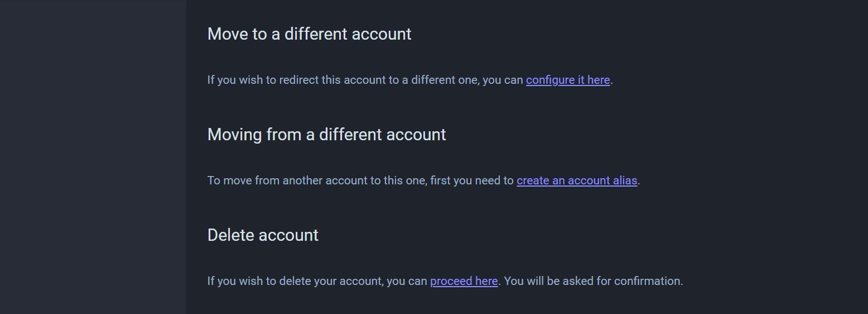The height and width of the screenshot is (314, 868).
Task: Follow the "proceed here" account deletion link
Action: click(464, 281)
